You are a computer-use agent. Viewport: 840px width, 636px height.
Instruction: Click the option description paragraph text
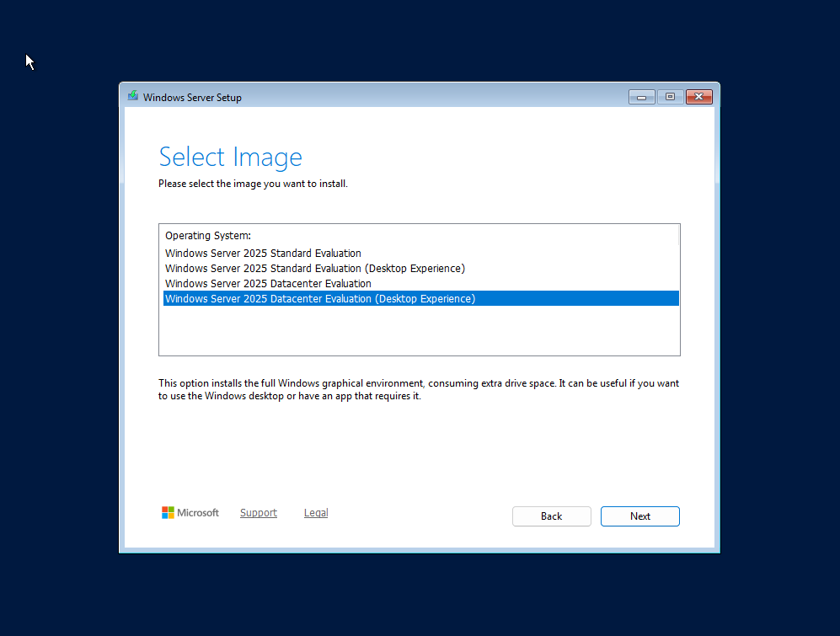coord(419,389)
